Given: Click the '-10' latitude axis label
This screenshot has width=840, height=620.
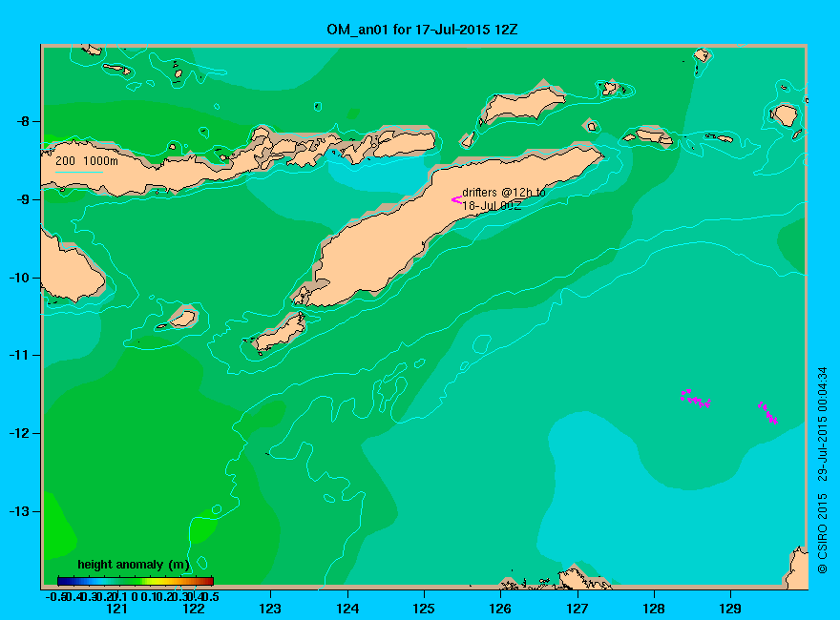Looking at the screenshot, I should tap(19, 278).
